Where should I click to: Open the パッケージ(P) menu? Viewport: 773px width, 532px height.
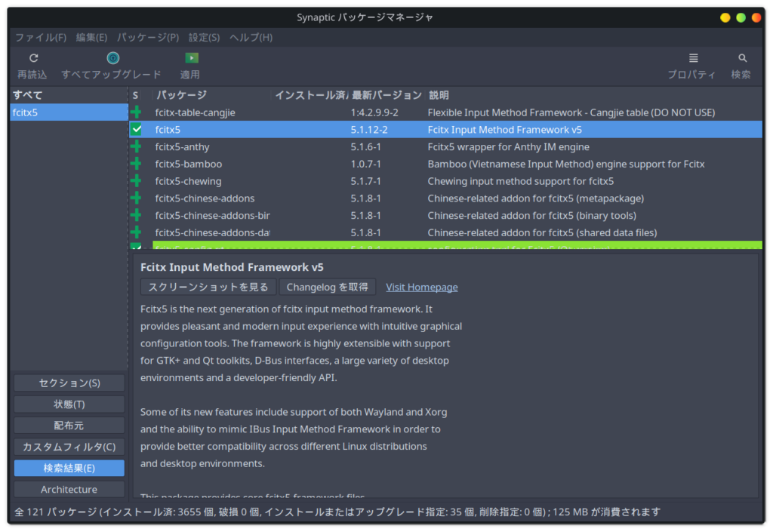point(148,36)
